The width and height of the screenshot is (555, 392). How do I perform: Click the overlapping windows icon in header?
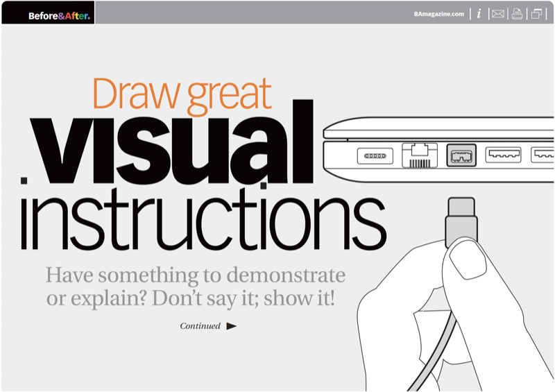click(x=537, y=13)
